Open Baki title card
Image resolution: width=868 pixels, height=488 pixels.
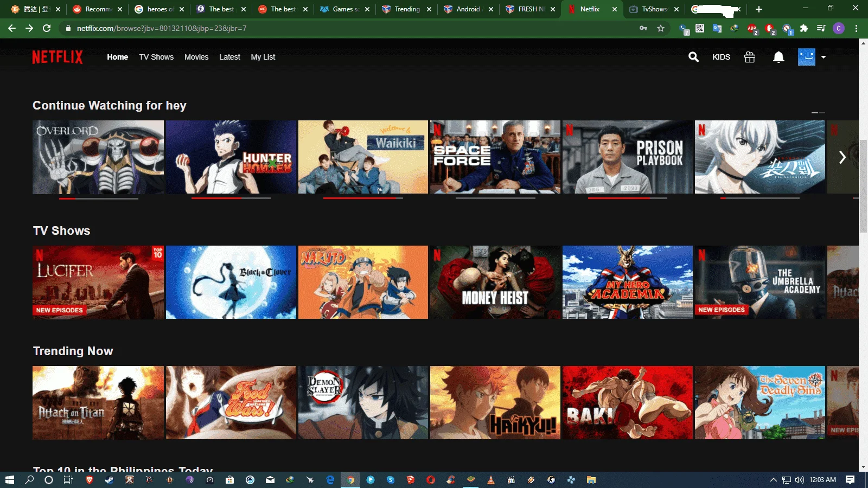(x=628, y=402)
